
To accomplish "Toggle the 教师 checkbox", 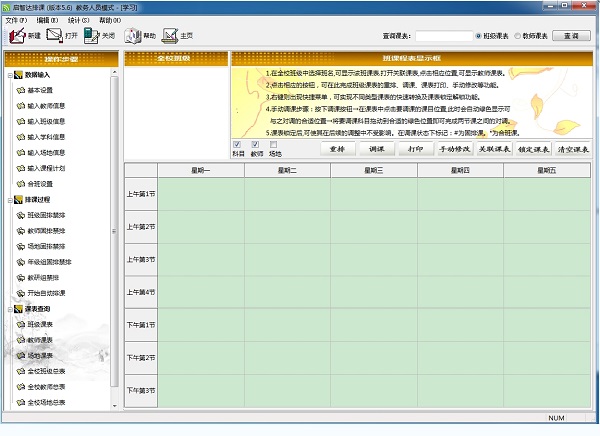I will pos(256,144).
